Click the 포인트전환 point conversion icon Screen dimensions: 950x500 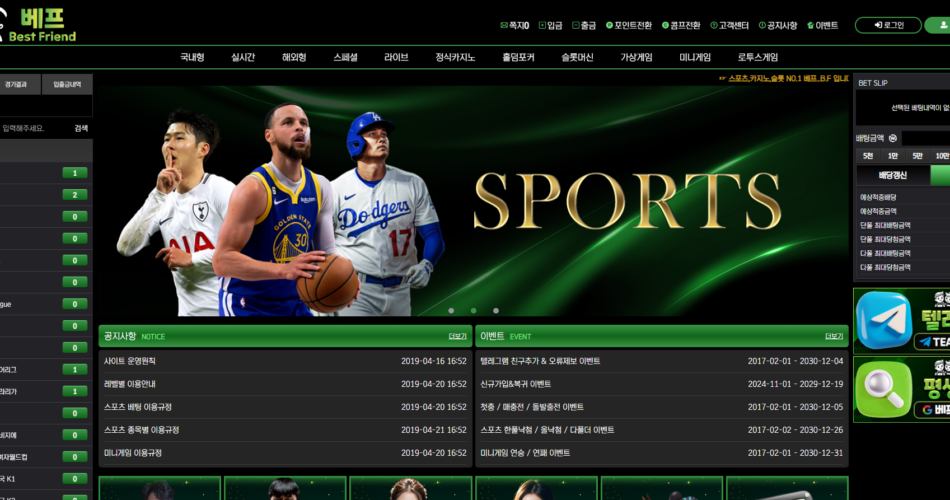(x=608, y=25)
